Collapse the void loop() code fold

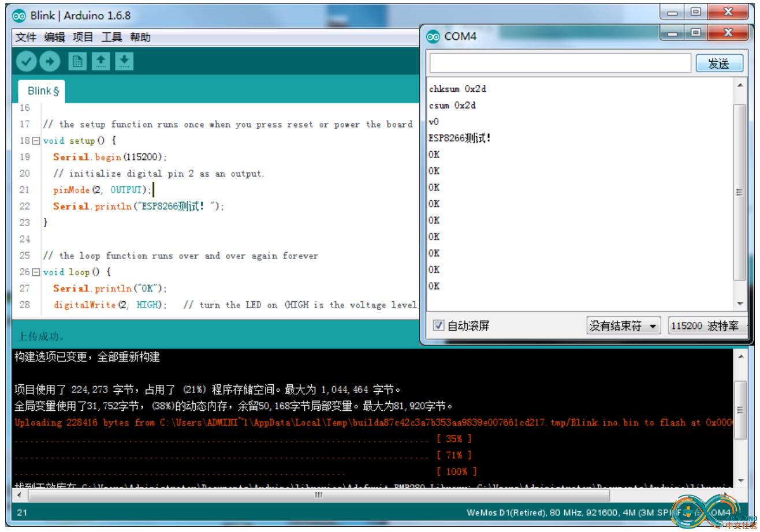pos(36,272)
